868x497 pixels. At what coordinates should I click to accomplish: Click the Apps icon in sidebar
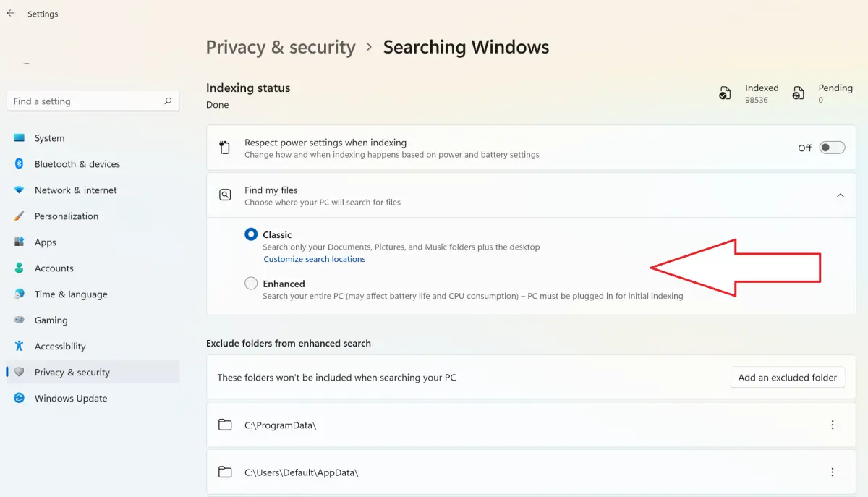click(x=20, y=242)
